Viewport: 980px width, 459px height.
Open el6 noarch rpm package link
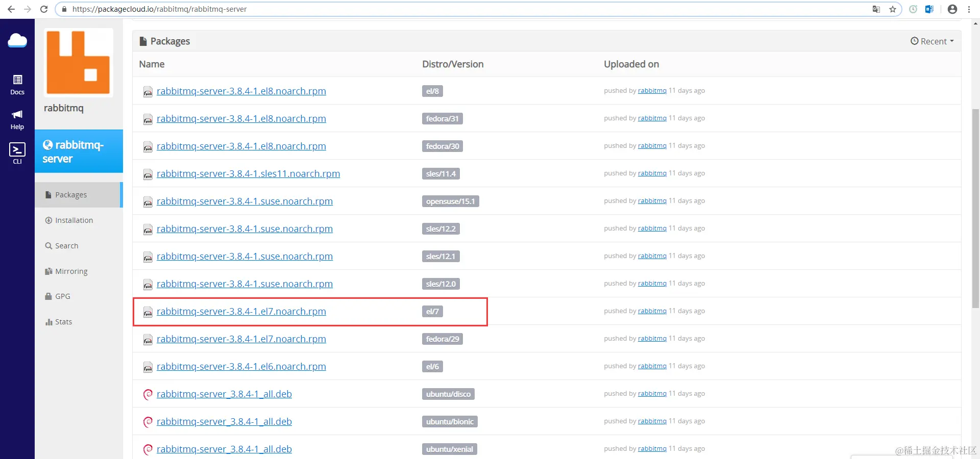click(x=241, y=367)
